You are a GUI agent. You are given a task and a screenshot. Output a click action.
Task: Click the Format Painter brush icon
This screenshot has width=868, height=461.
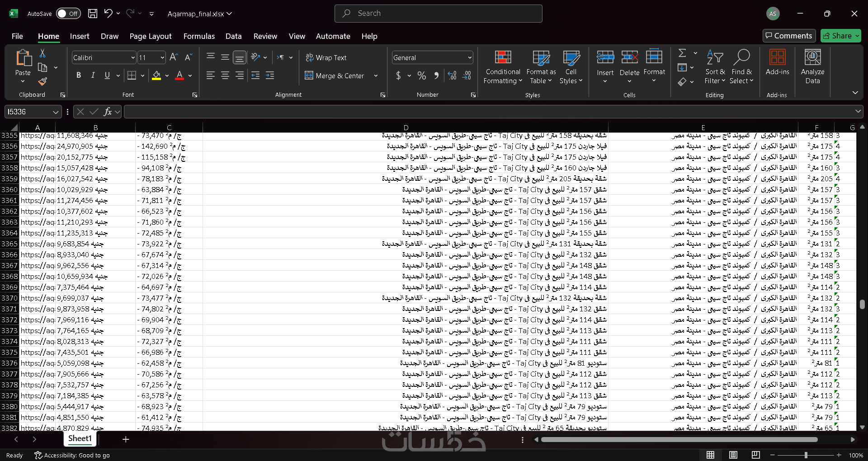pyautogui.click(x=42, y=81)
